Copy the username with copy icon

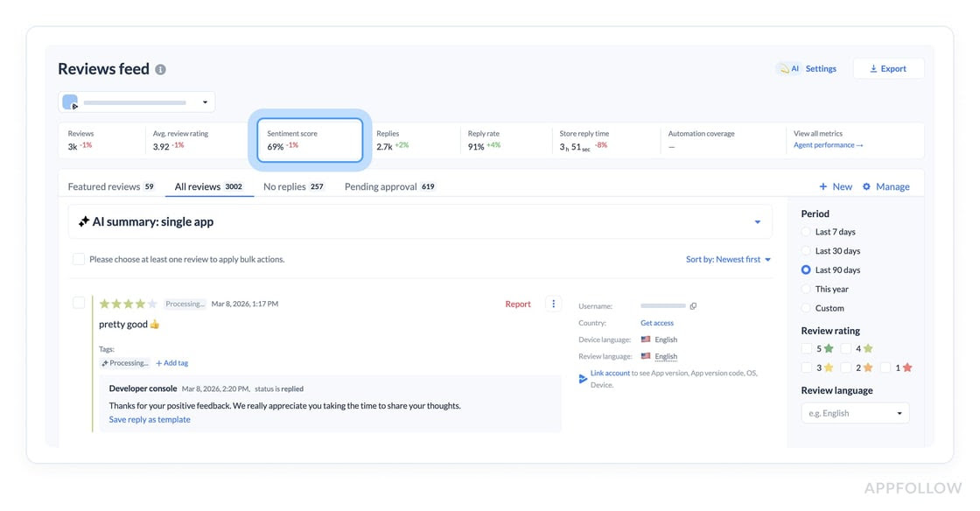pyautogui.click(x=693, y=306)
